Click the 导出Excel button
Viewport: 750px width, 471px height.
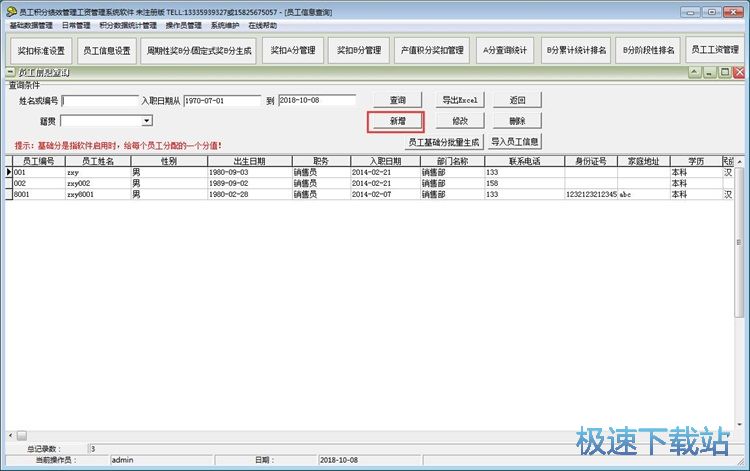pos(460,100)
